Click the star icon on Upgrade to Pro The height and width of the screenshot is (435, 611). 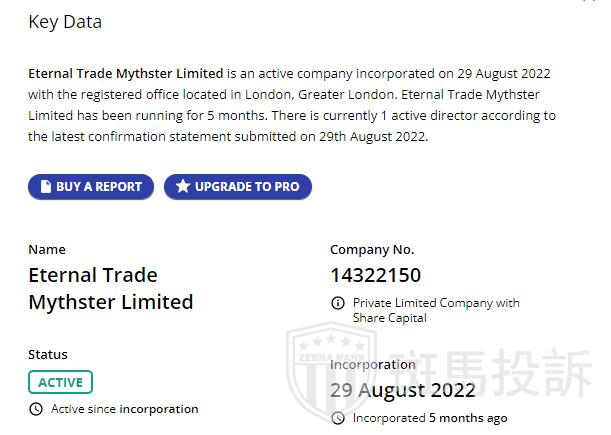[x=182, y=187]
